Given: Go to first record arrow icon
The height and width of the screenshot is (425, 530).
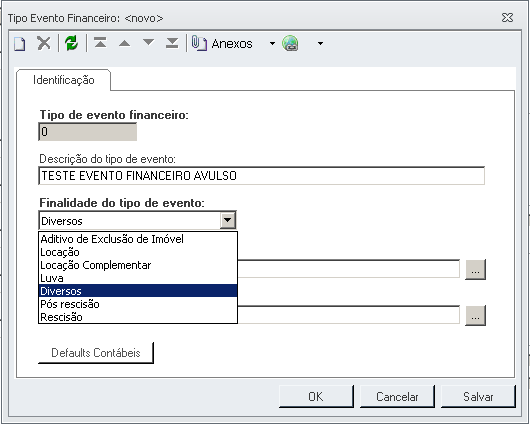Looking at the screenshot, I should (100, 43).
